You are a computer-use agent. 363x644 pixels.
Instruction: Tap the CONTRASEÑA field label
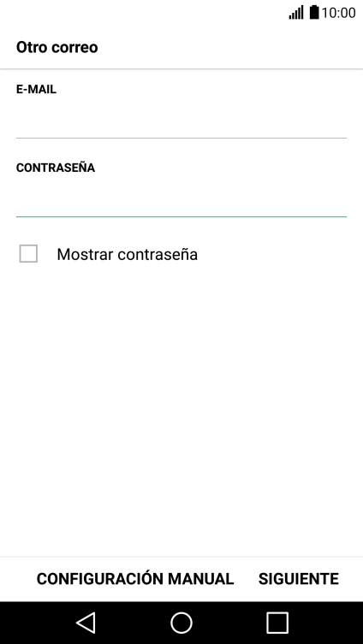point(56,168)
